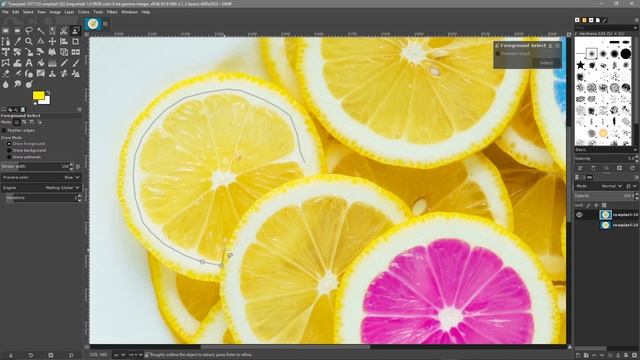Open tool options panel menu arrow
Viewport: 640px width, 360px height.
79,109
